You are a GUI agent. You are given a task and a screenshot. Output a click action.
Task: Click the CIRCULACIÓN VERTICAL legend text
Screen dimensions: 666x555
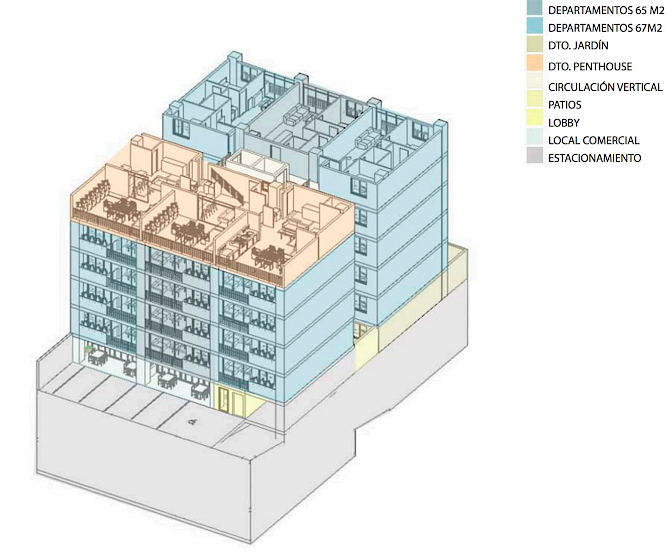[x=604, y=86]
